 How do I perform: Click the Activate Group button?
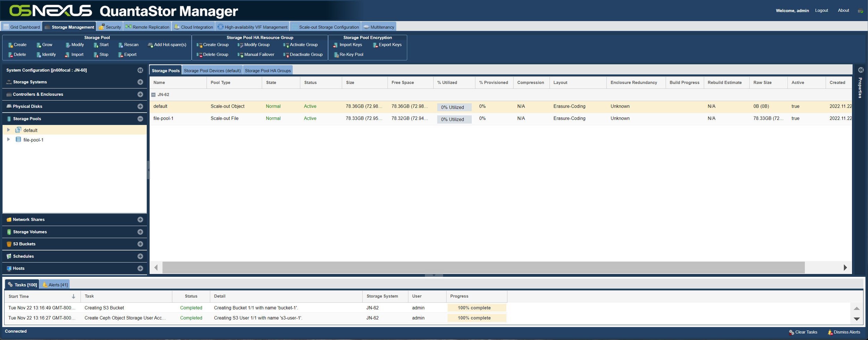click(300, 45)
